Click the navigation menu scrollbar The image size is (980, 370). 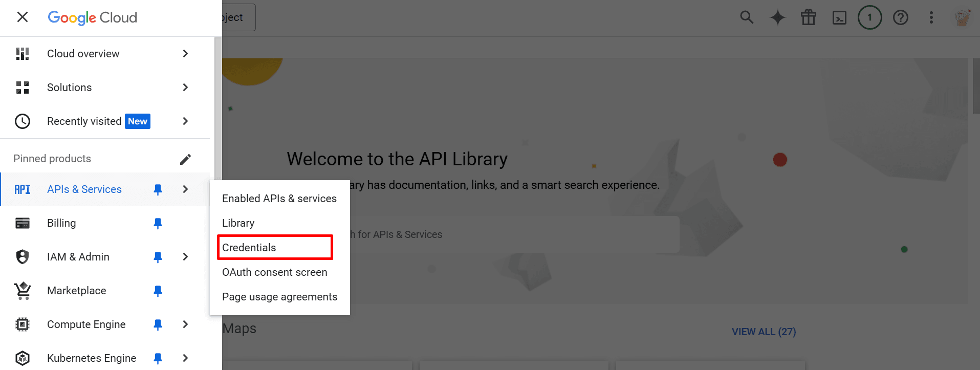218,109
